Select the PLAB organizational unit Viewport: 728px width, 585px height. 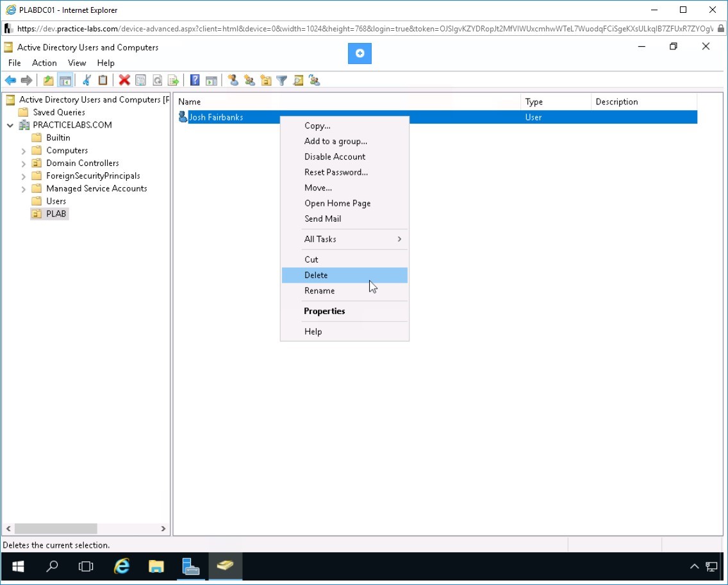[x=56, y=214]
